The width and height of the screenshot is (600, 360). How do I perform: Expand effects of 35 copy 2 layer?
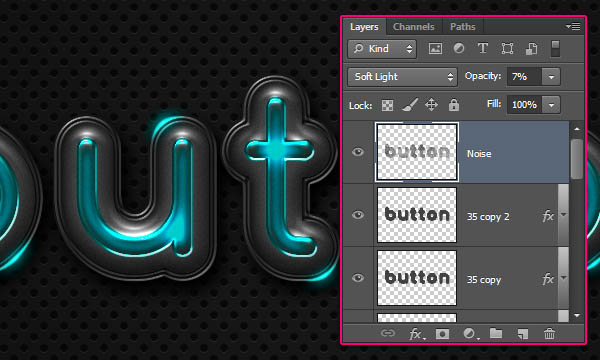(563, 215)
